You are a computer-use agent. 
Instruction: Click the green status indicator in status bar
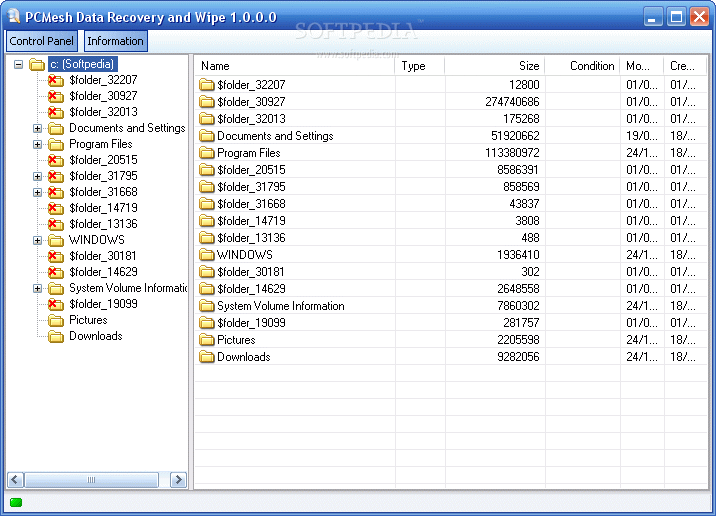pyautogui.click(x=16, y=502)
